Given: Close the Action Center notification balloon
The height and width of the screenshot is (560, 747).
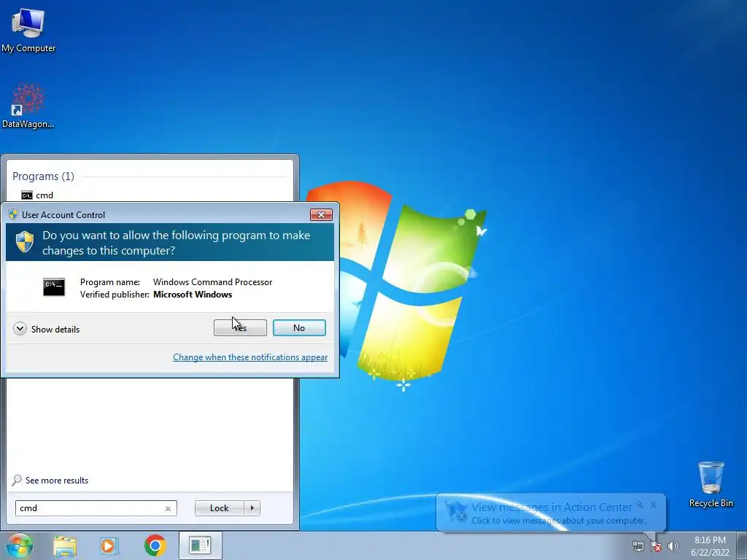Looking at the screenshot, I should [653, 505].
